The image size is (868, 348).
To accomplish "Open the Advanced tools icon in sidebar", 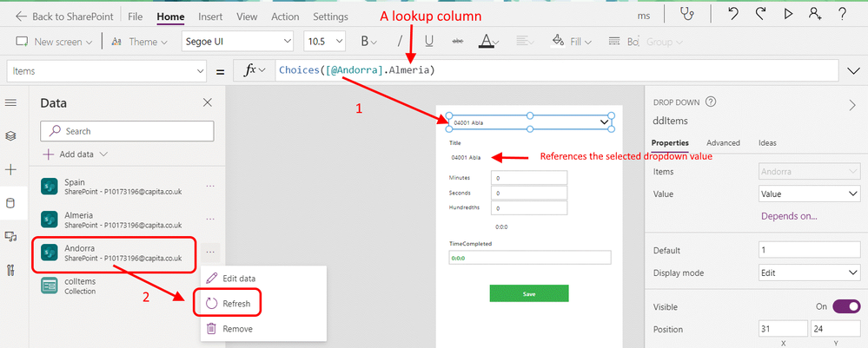I will (x=10, y=271).
